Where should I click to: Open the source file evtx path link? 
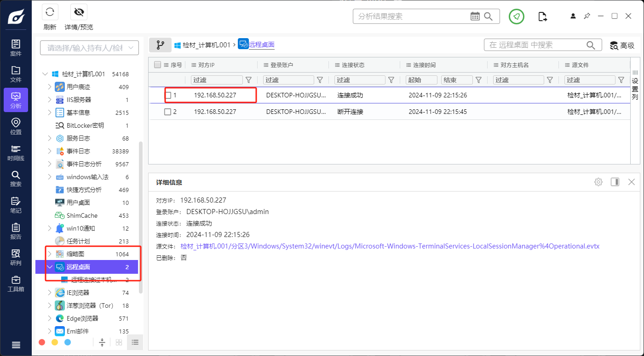[x=390, y=246]
